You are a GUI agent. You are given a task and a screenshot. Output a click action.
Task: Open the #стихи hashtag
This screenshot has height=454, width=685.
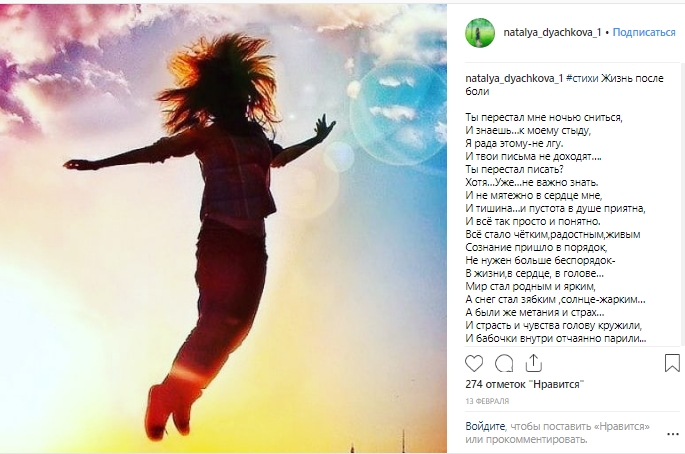click(582, 79)
